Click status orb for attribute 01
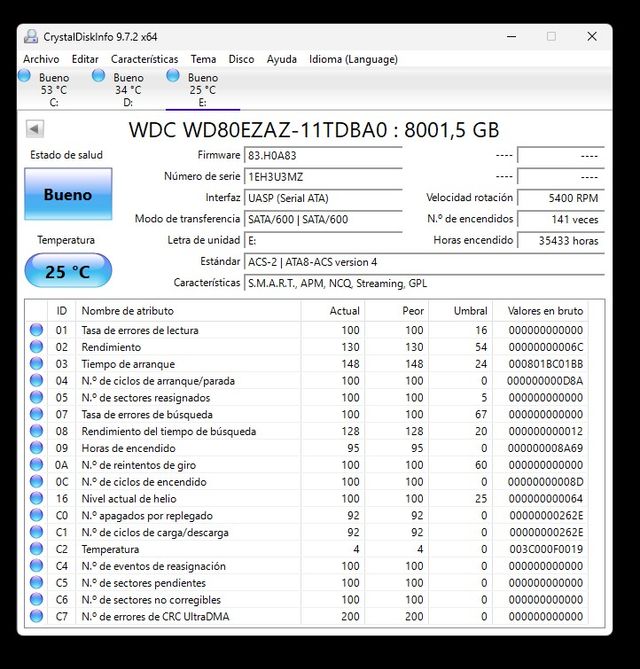The width and height of the screenshot is (640, 669). (x=36, y=330)
